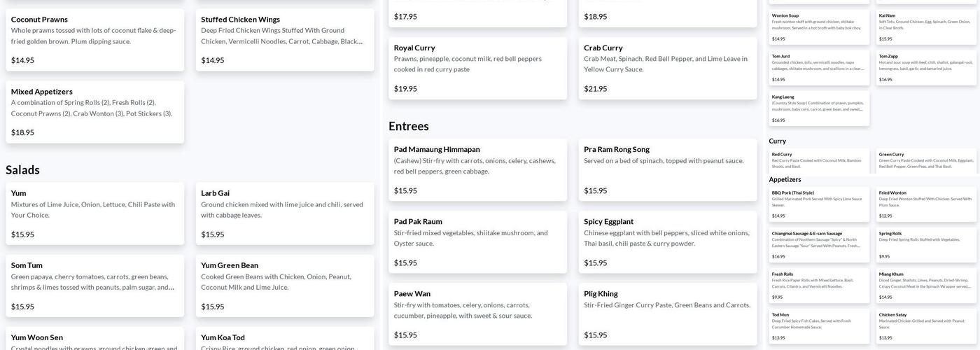Choose the Spicy Eggplant entree

667,241
